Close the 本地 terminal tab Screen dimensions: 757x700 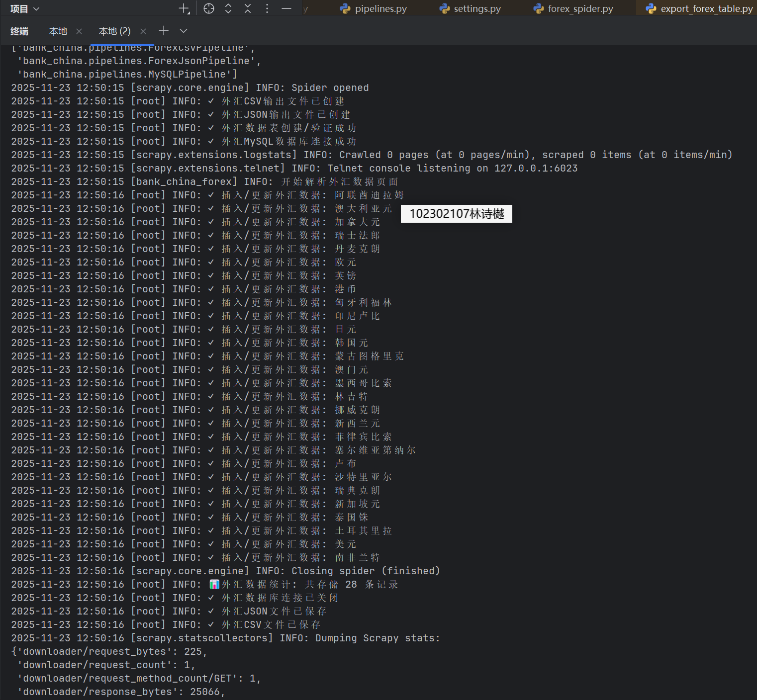79,31
